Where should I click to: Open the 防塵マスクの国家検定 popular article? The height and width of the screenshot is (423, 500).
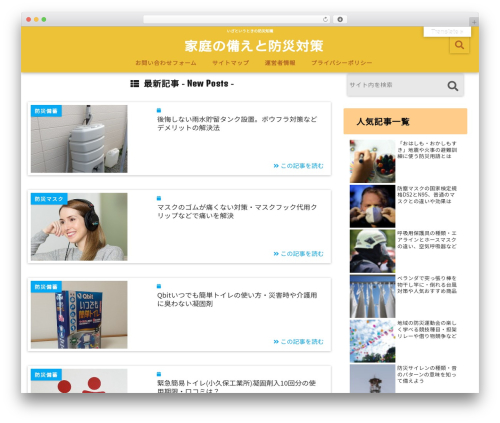[x=427, y=195]
